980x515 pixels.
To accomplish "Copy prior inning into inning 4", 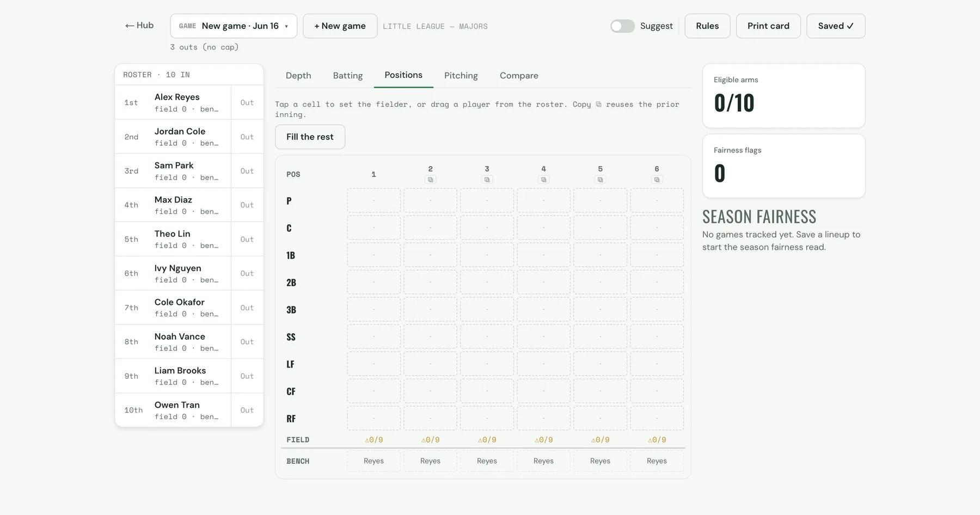I will pos(543,180).
